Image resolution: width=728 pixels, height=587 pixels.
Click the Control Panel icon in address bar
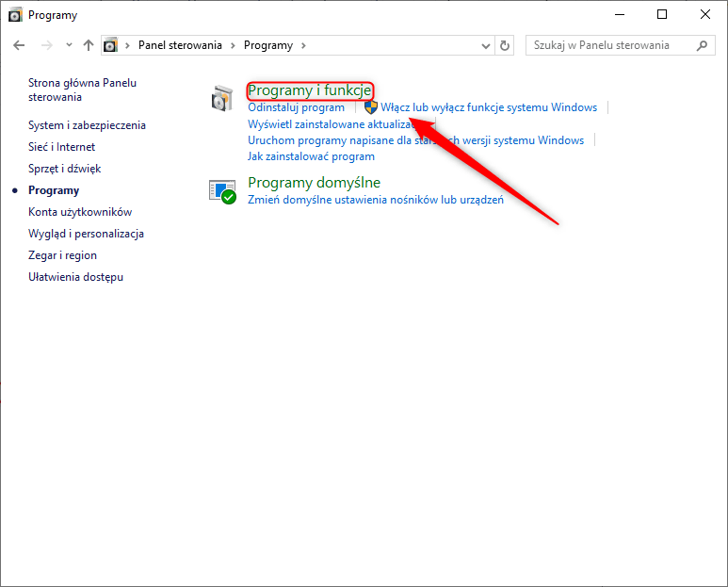[110, 45]
